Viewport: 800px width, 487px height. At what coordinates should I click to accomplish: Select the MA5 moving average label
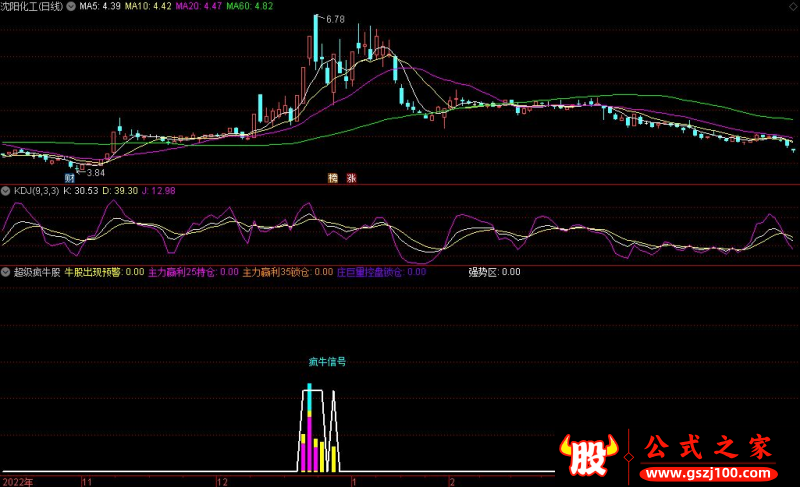point(100,6)
